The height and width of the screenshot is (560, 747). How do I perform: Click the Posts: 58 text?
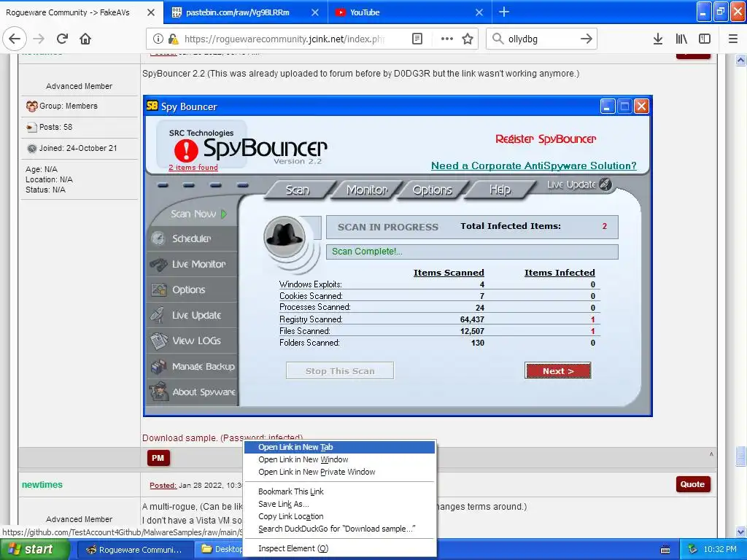[x=55, y=127]
